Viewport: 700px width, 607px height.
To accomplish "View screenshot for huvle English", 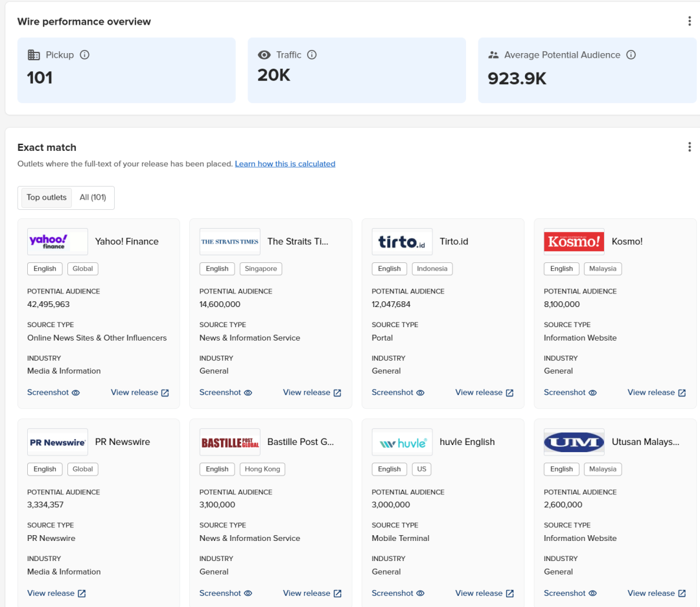I will 398,593.
